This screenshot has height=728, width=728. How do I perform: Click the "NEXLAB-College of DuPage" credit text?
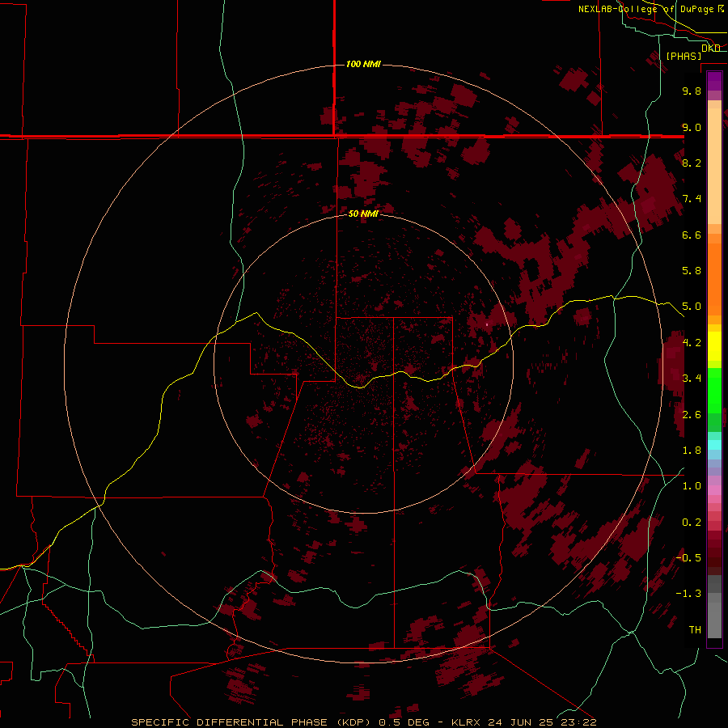point(647,9)
